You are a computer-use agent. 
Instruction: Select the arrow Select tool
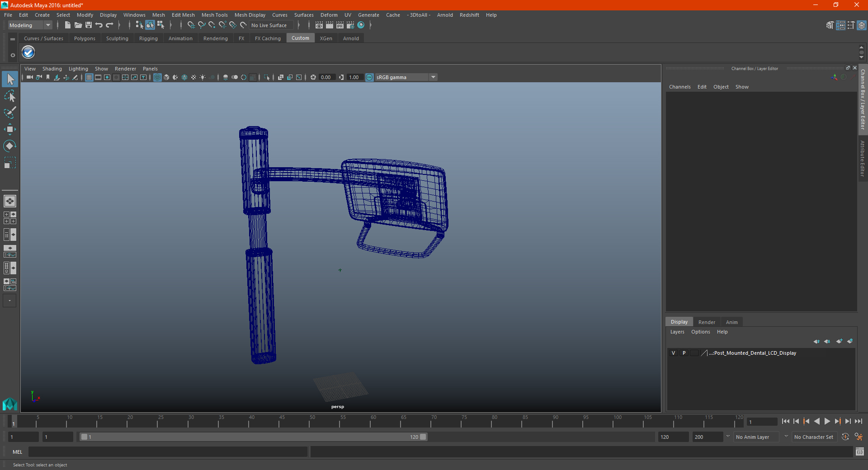tap(10, 80)
